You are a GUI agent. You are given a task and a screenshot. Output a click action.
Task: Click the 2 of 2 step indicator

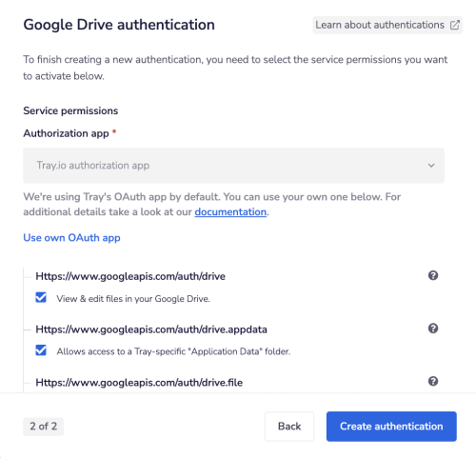click(x=44, y=427)
